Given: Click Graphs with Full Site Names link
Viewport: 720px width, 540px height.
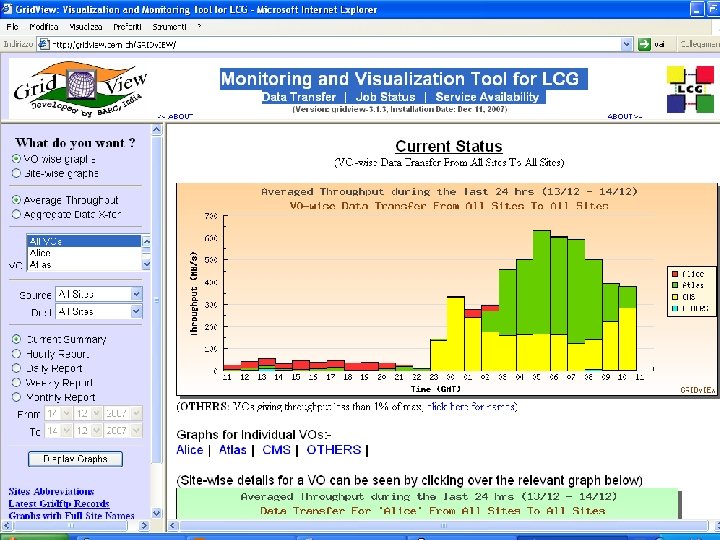Looking at the screenshot, I should [x=72, y=516].
